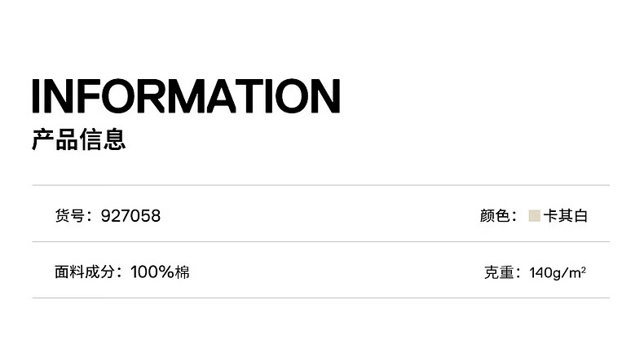Click the 货号 label

70,216
